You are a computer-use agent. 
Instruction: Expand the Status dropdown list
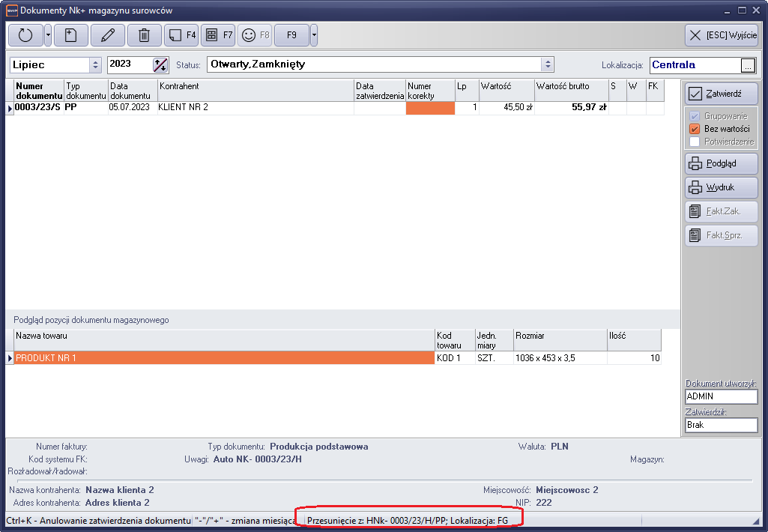pyautogui.click(x=548, y=65)
